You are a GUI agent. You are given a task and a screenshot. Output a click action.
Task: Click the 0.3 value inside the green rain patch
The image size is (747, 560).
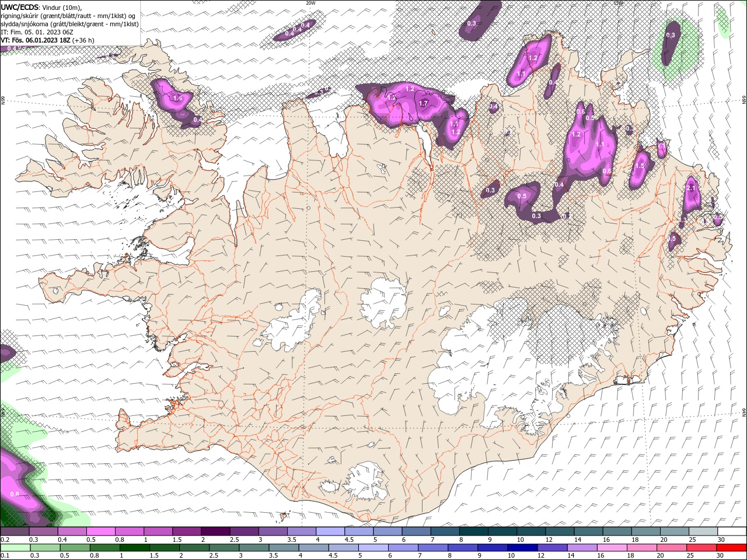pos(671,36)
